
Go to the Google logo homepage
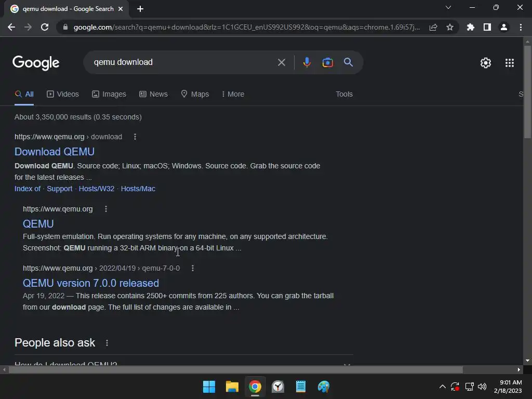point(36,63)
